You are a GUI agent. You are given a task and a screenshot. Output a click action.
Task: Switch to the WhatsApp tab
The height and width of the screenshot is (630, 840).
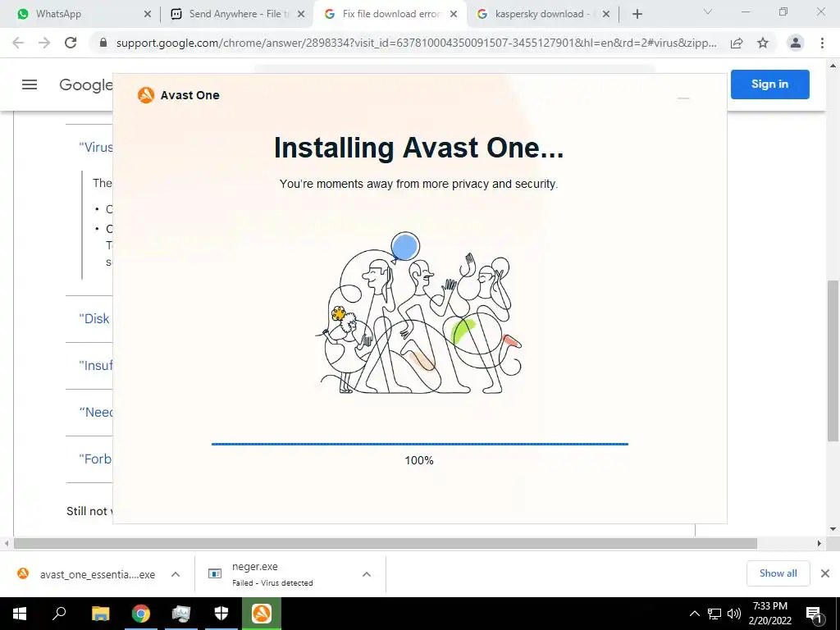[x=80, y=14]
